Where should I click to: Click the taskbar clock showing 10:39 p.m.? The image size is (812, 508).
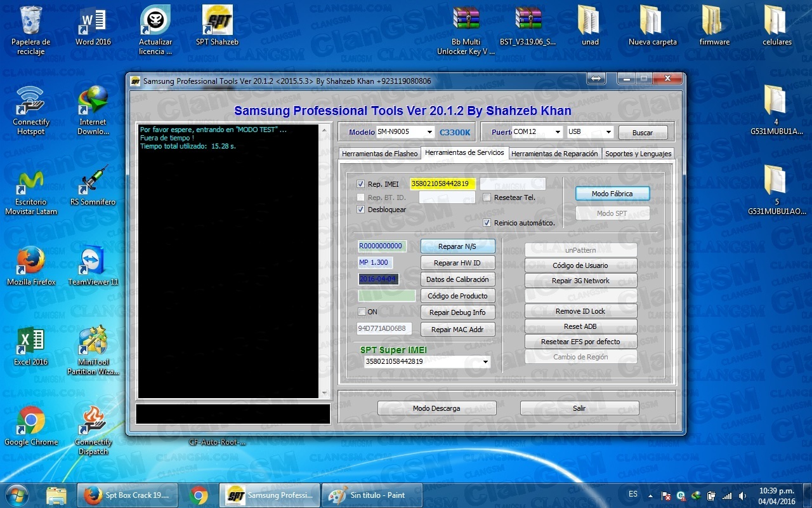(x=776, y=495)
